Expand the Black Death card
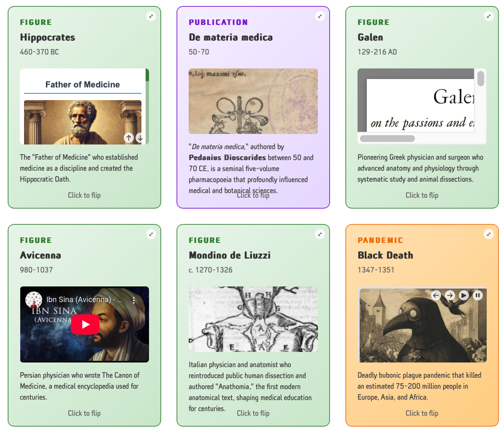The width and height of the screenshot is (504, 436). tap(488, 234)
